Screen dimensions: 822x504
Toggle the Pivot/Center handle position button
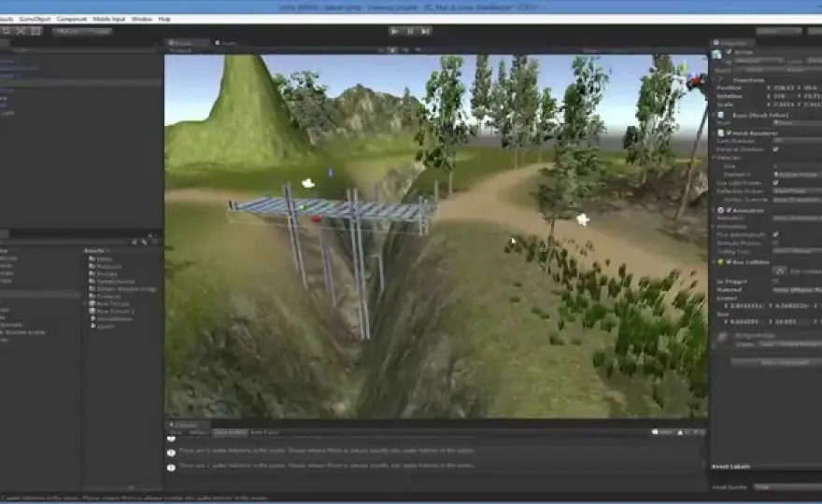point(67,32)
